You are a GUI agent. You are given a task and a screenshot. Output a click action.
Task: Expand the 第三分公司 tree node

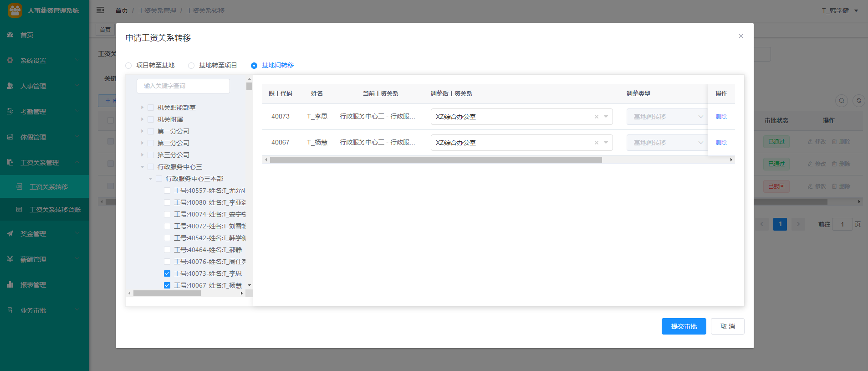pyautogui.click(x=142, y=155)
